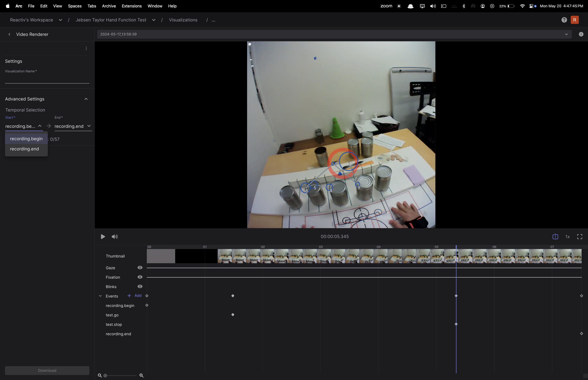Zoom out the timeline
Viewport: 588px width, 380px height.
point(100,375)
